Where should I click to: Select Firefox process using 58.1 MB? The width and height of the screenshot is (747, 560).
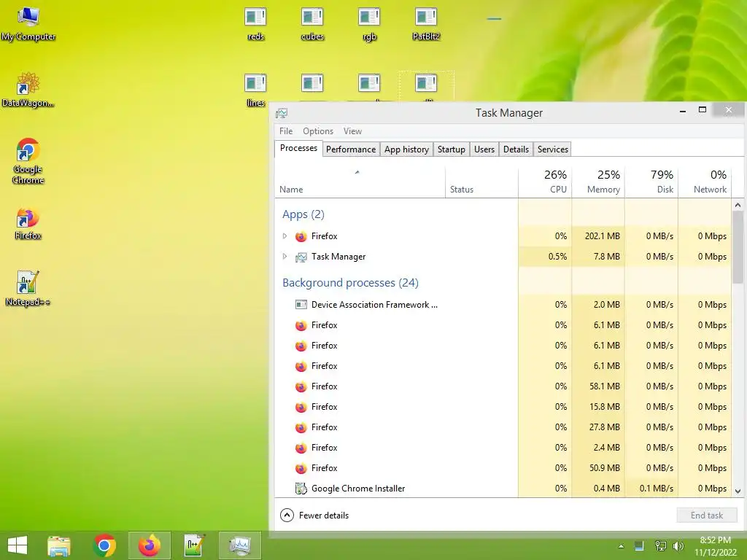click(503, 386)
